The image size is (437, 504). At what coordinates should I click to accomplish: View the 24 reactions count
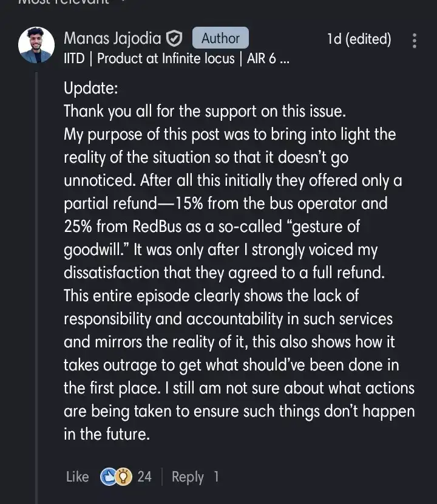click(x=144, y=477)
